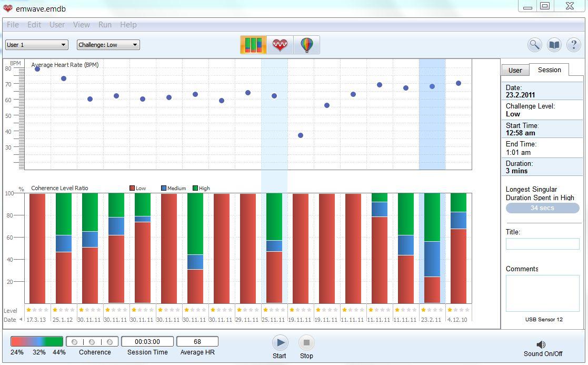Click the middle coherence indicator light
The image size is (588, 365).
92,342
